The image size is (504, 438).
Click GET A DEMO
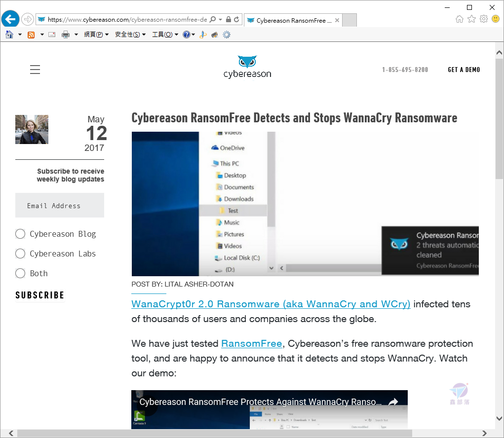[464, 70]
